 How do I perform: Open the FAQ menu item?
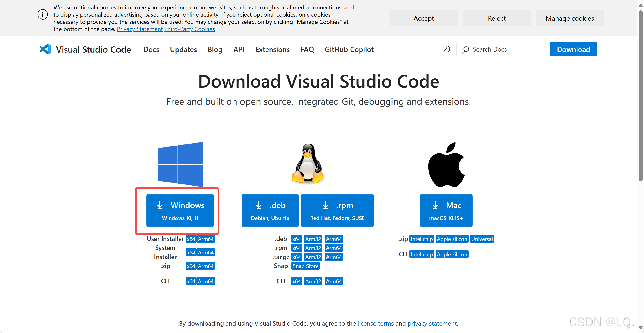click(x=307, y=49)
